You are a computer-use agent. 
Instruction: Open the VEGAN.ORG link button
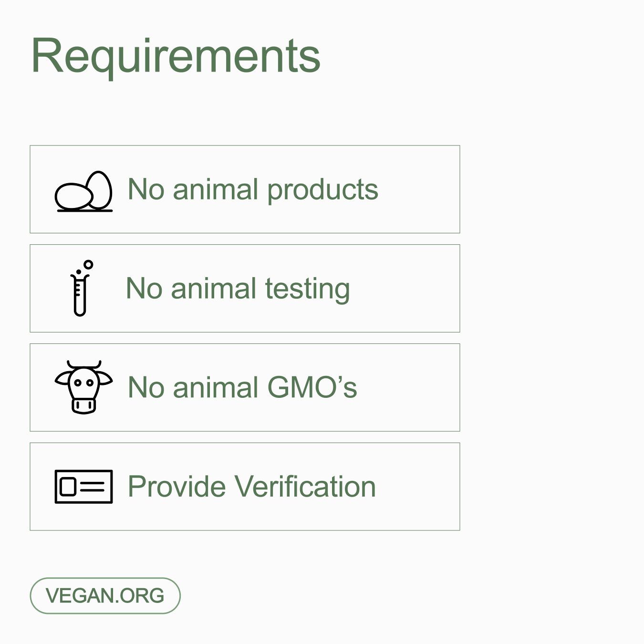(x=105, y=596)
